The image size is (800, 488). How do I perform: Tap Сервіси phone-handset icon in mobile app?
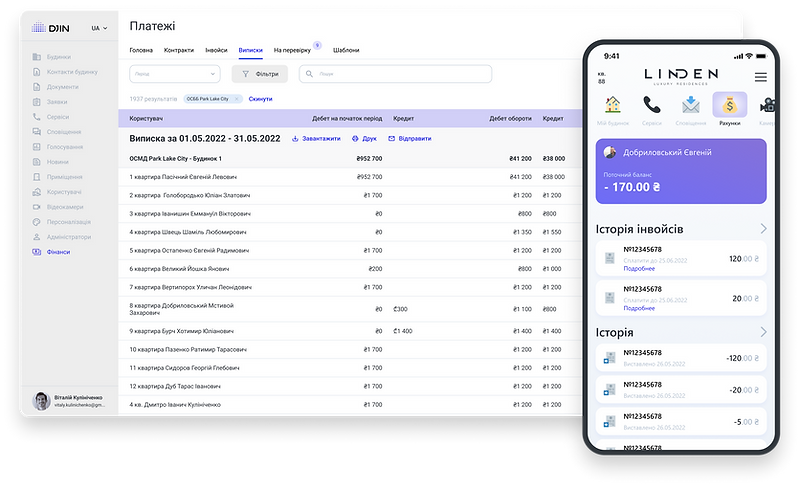[652, 105]
